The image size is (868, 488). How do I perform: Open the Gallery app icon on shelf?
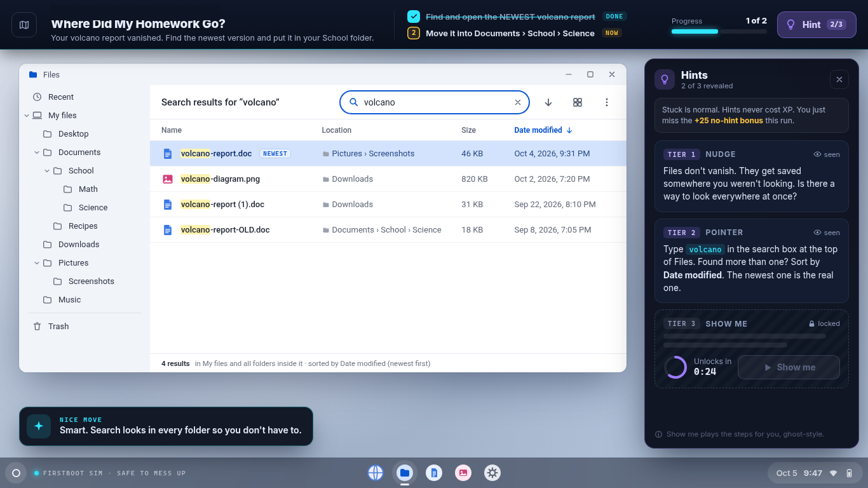pos(463,473)
